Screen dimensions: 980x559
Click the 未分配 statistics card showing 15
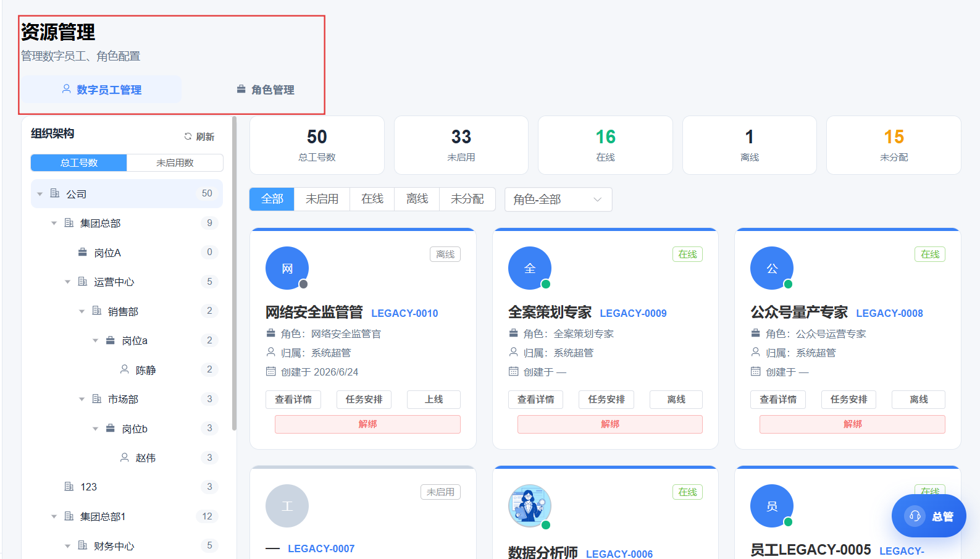click(x=894, y=145)
